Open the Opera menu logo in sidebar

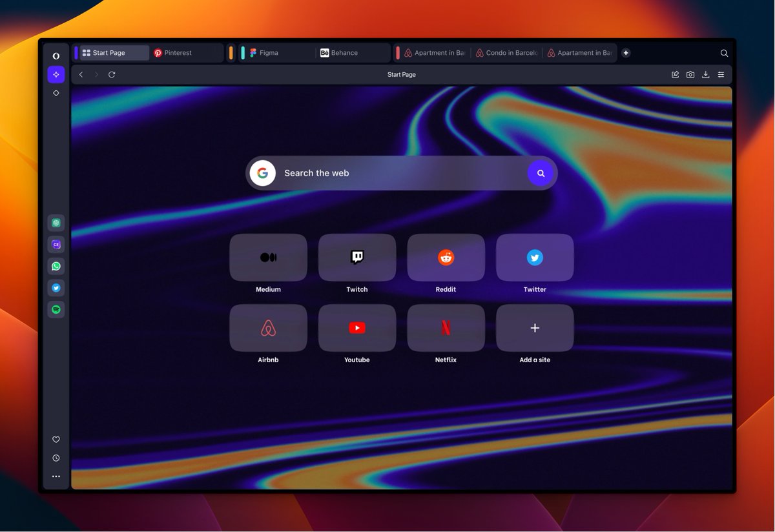tap(56, 56)
